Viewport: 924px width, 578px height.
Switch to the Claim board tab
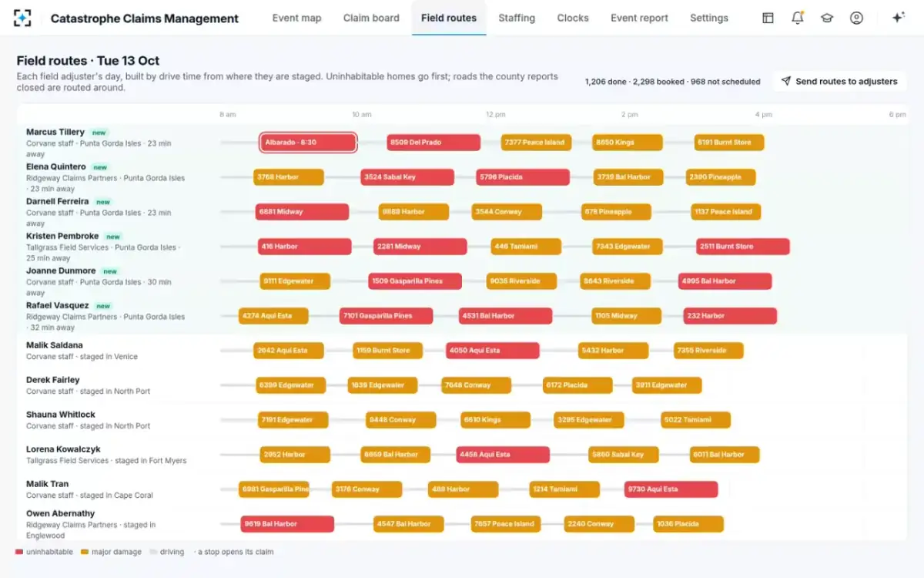tap(371, 18)
